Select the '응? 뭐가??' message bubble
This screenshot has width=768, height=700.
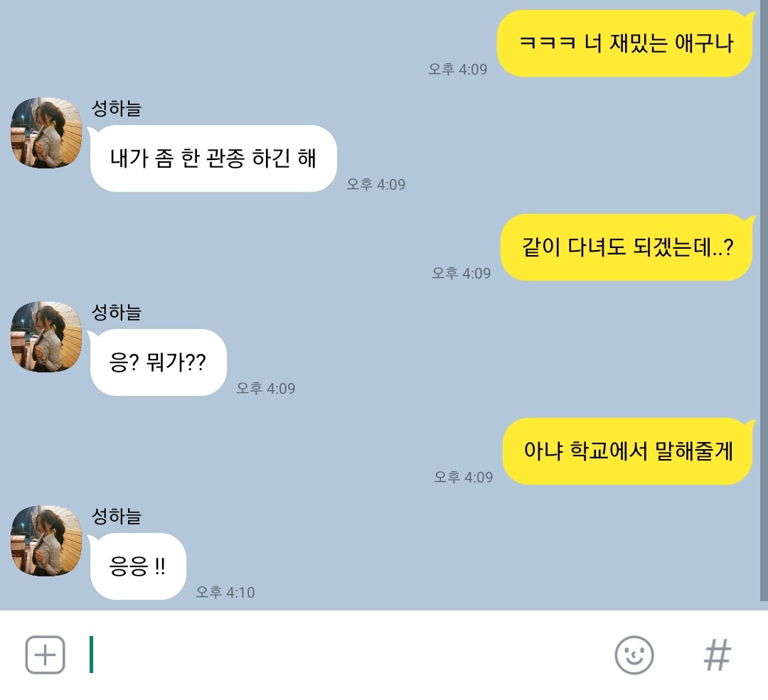pyautogui.click(x=157, y=362)
